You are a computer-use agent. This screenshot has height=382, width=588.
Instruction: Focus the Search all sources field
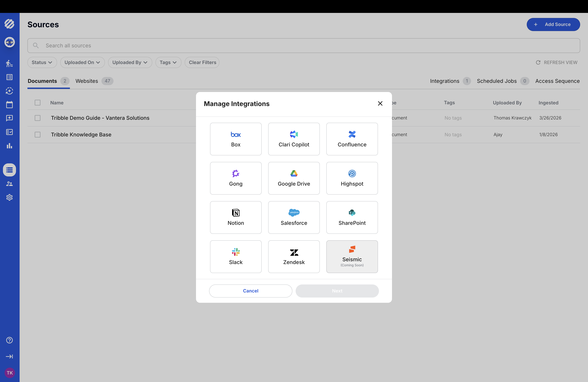point(304,45)
